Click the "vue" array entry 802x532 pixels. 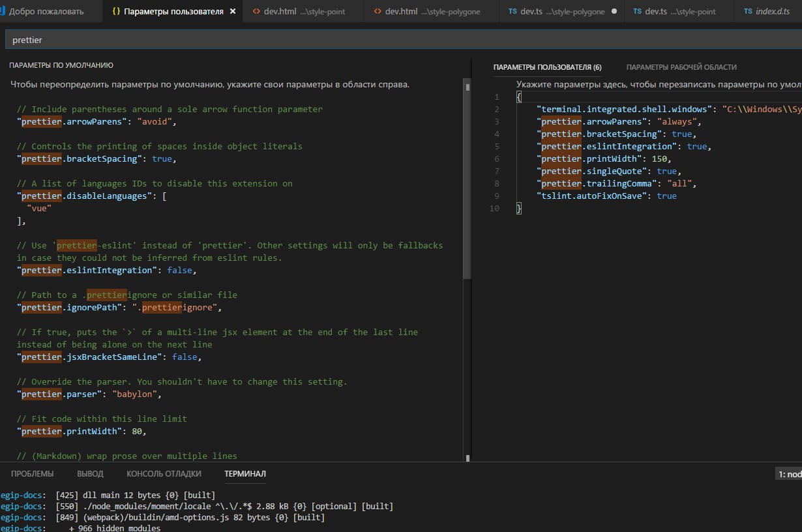39,208
